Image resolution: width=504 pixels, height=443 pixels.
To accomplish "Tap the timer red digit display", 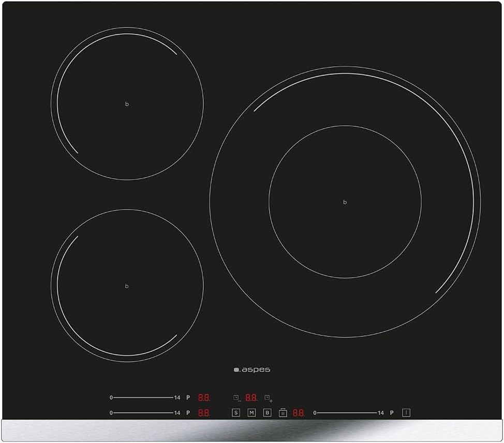I will tap(251, 397).
